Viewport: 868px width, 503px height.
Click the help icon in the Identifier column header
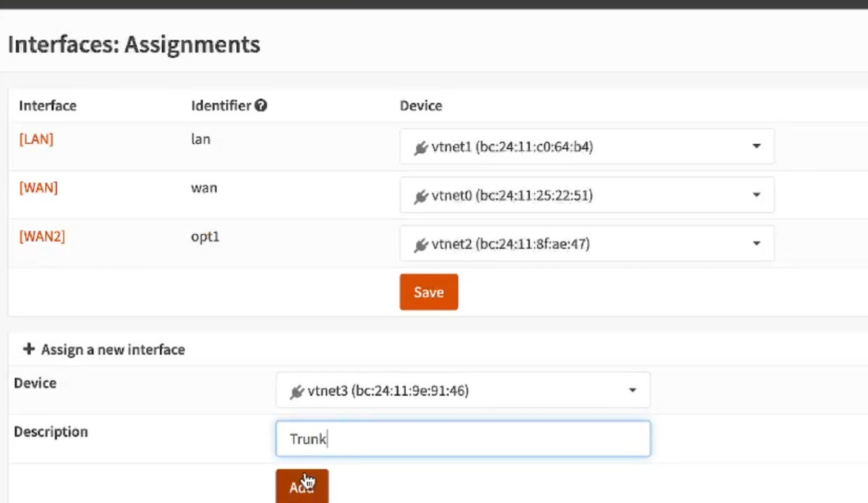(x=261, y=105)
